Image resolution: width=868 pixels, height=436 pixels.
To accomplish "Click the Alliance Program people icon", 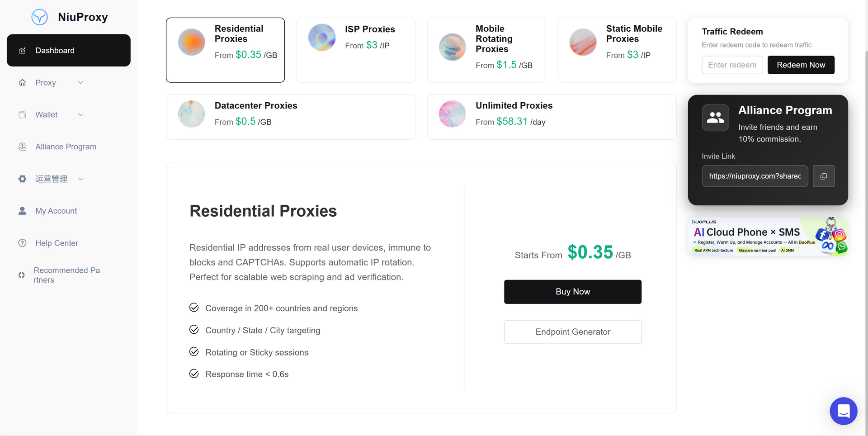I will 715,118.
